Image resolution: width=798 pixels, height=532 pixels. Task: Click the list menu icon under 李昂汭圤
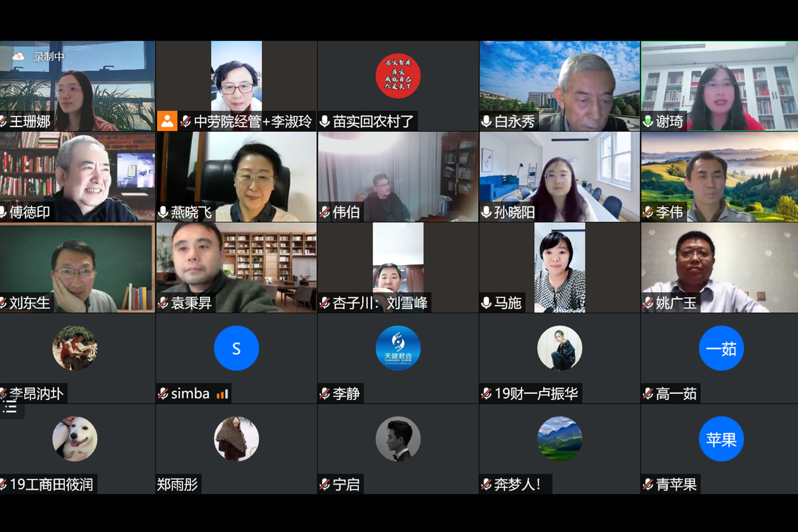(x=10, y=408)
